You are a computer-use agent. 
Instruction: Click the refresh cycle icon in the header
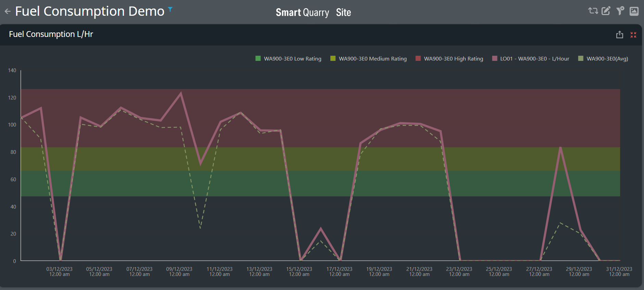[x=593, y=11]
